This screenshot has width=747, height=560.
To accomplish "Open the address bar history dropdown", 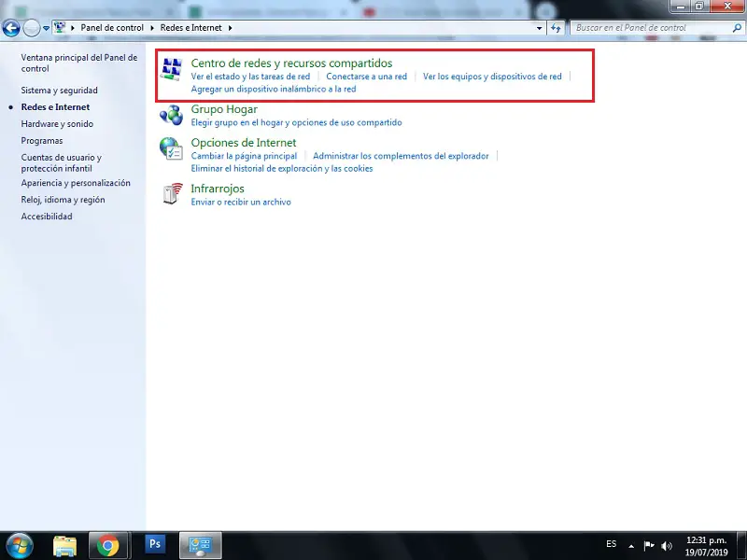I will (540, 28).
